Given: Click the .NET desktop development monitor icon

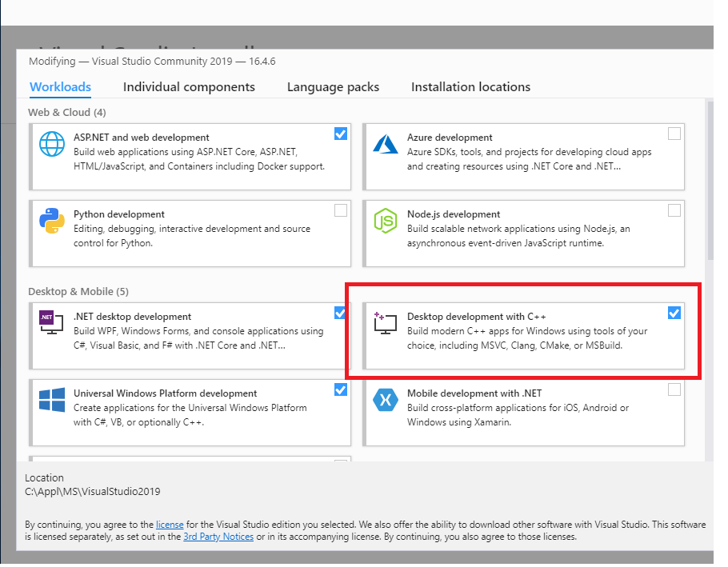Looking at the screenshot, I should pyautogui.click(x=51, y=322).
